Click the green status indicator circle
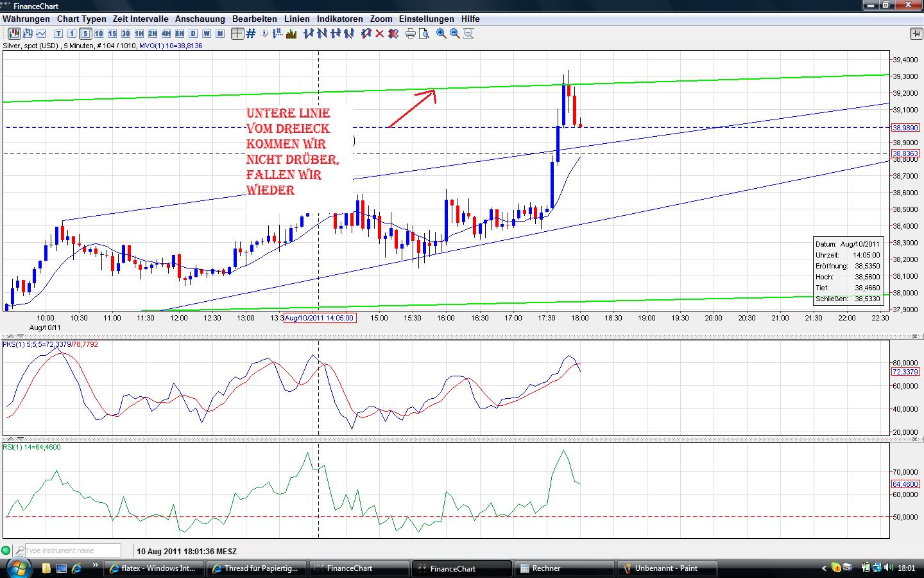This screenshot has width=924, height=578. [6, 550]
